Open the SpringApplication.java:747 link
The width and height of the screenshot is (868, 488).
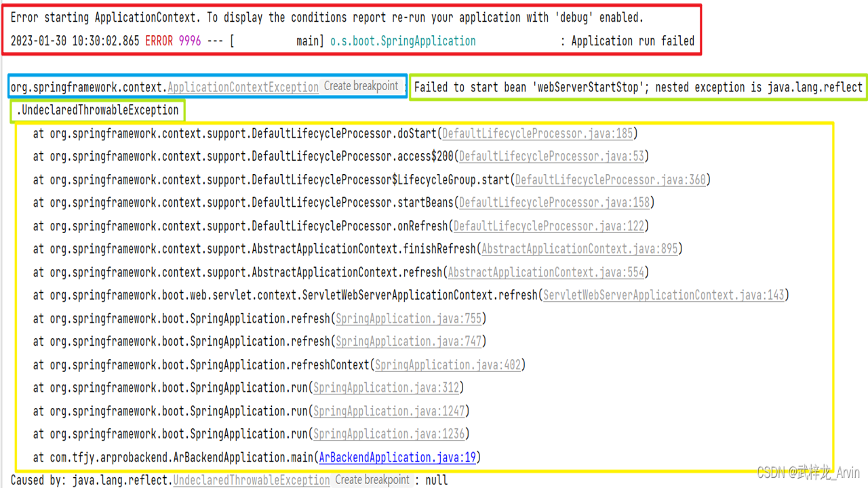[408, 342]
